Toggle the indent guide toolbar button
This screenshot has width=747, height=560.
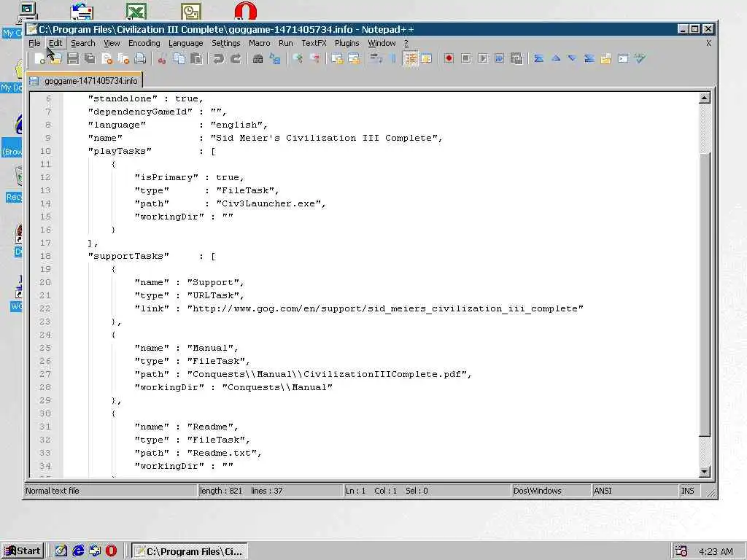click(x=410, y=58)
